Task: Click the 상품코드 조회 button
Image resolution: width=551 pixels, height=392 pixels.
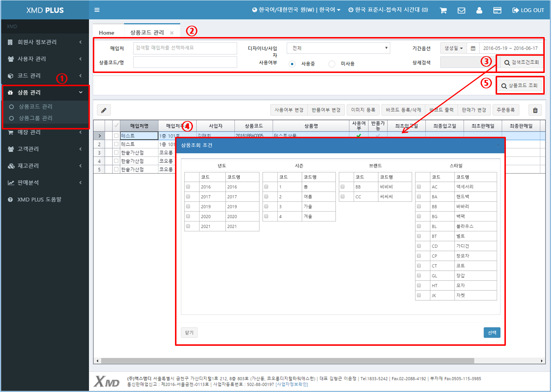Action: click(x=519, y=85)
